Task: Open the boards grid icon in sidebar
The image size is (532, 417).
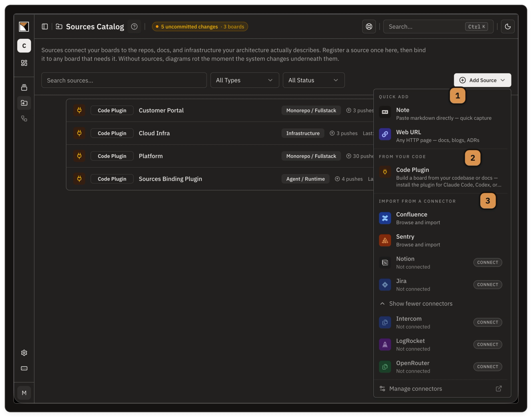Action: (24, 63)
